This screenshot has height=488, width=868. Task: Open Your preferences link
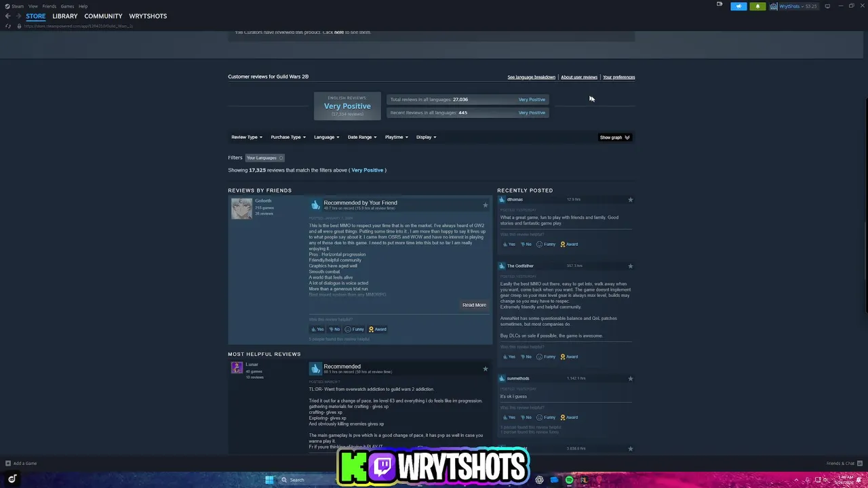pyautogui.click(x=618, y=77)
